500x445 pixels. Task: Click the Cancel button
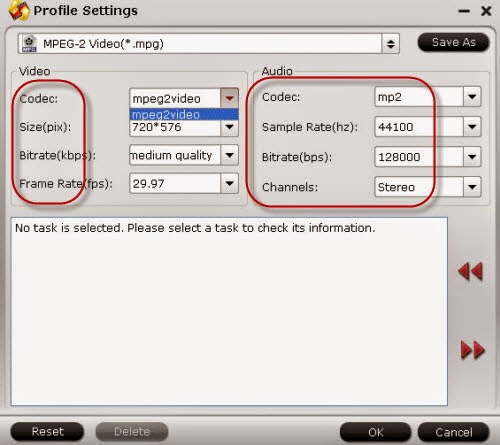[x=454, y=432]
